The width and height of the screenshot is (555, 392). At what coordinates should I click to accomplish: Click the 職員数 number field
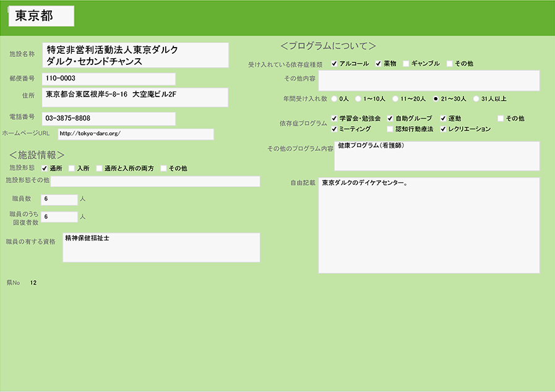[59, 199]
